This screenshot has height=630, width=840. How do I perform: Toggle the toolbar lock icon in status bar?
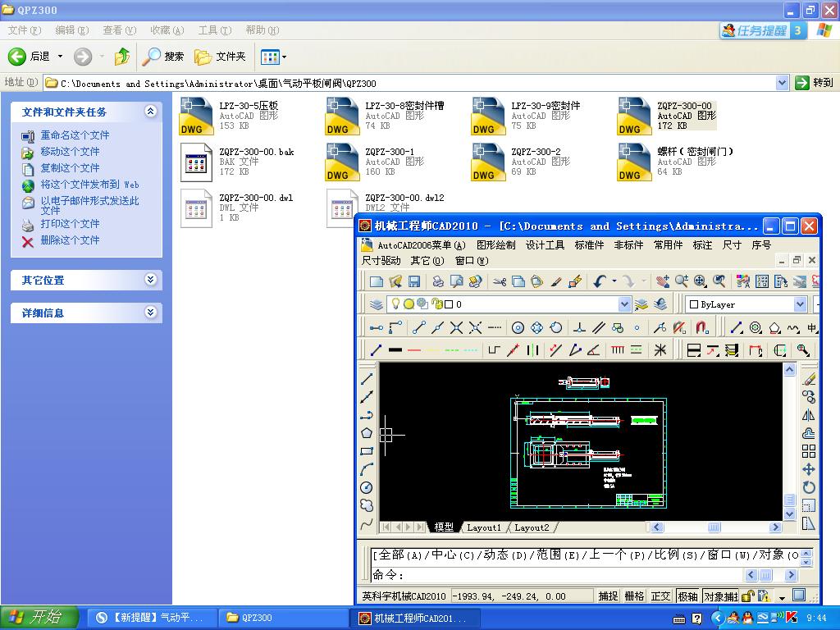click(748, 596)
